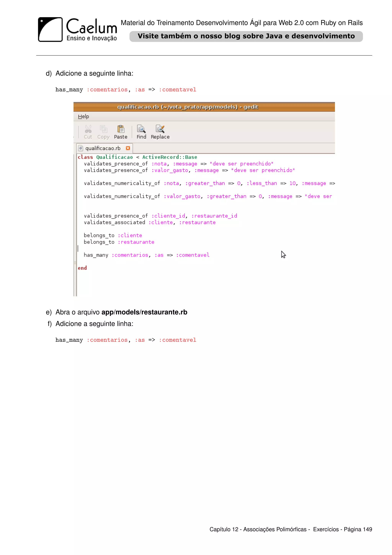Click 'validates_associated :cliente' code line
Image resolution: width=392 pixels, height=555 pixels.
tap(150, 222)
